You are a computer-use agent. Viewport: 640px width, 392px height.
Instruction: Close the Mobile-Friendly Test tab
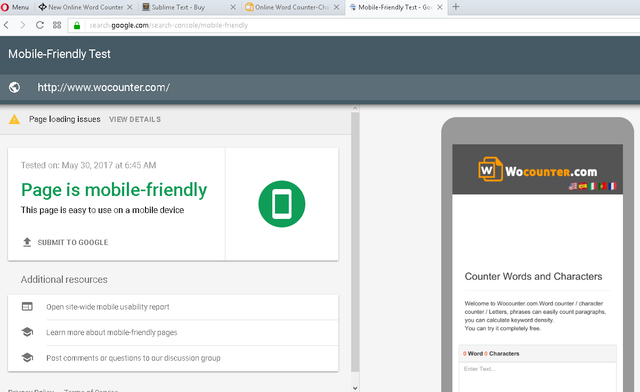click(440, 7)
